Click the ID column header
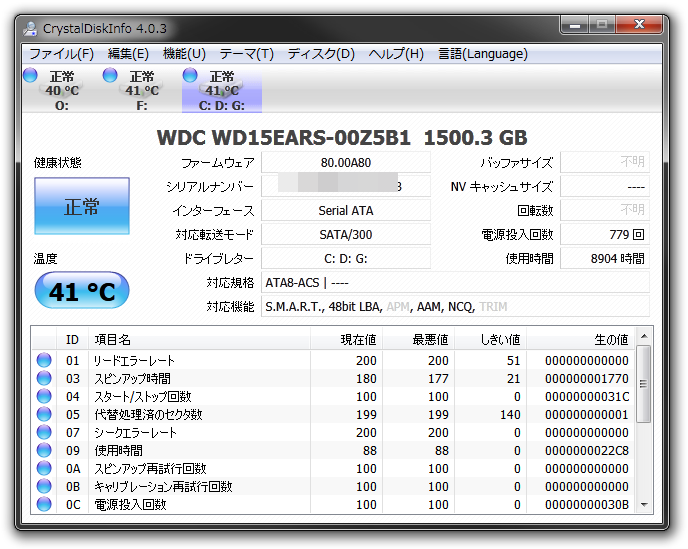Viewport: 688px width, 549px height. pyautogui.click(x=72, y=339)
